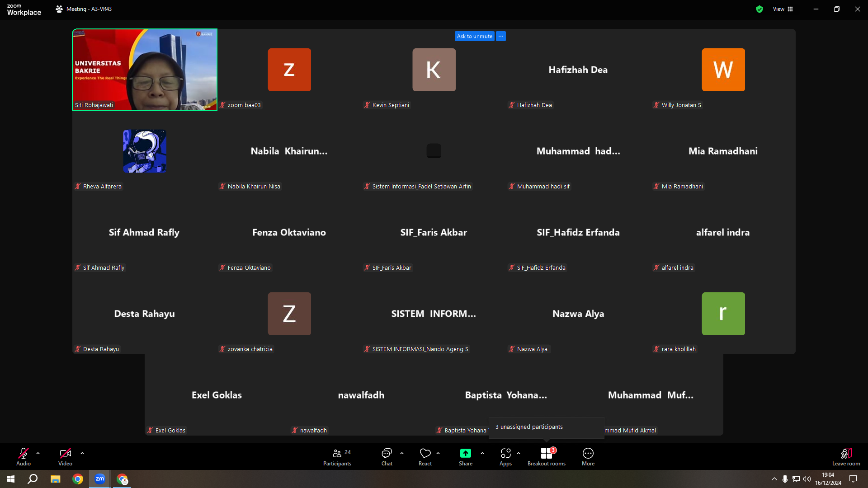
Task: Open the second Chrome profile taskbar icon
Action: point(122,479)
